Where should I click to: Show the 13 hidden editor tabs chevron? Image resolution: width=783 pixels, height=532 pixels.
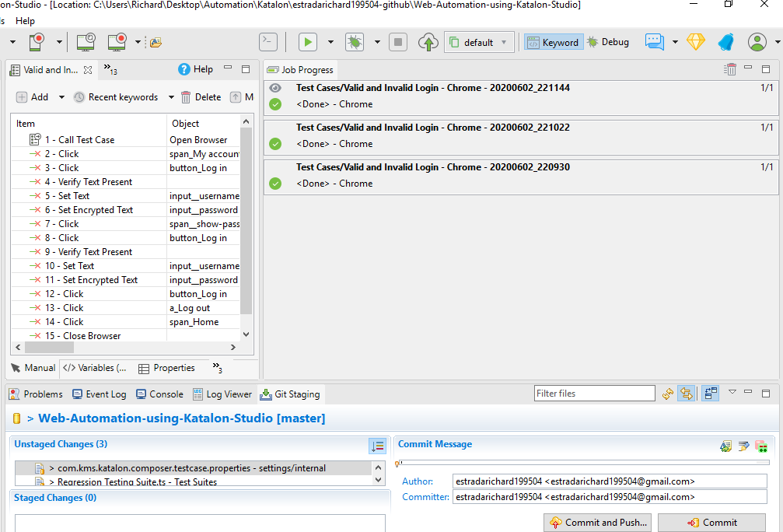110,69
